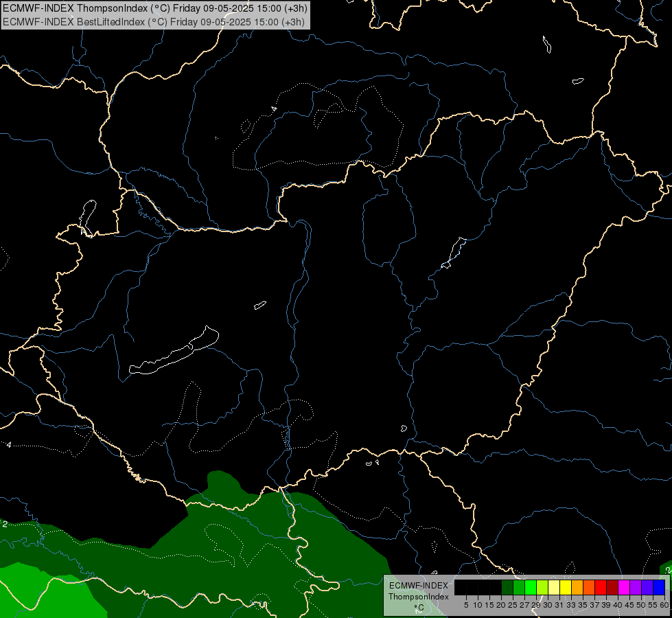The image size is (672, 618).
Task: Click legend scale value "20"
Action: click(501, 605)
